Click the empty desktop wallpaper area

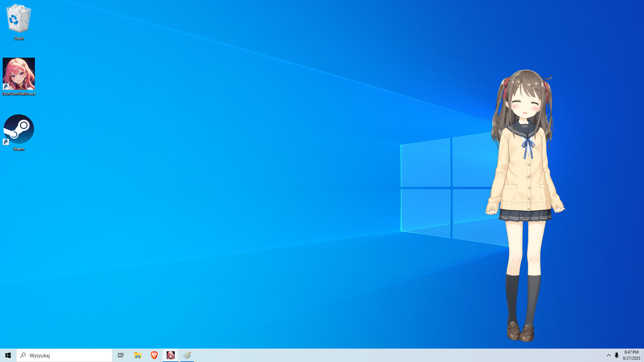[x=268, y=168]
